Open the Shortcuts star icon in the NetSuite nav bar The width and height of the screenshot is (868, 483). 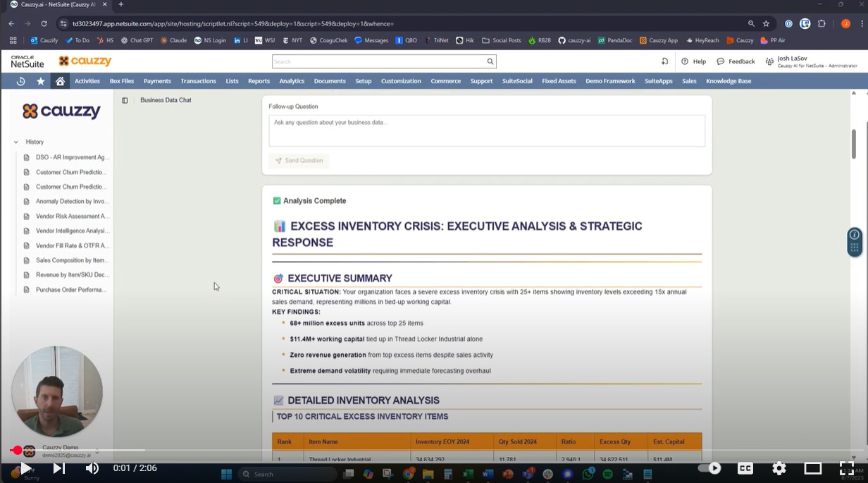(41, 81)
